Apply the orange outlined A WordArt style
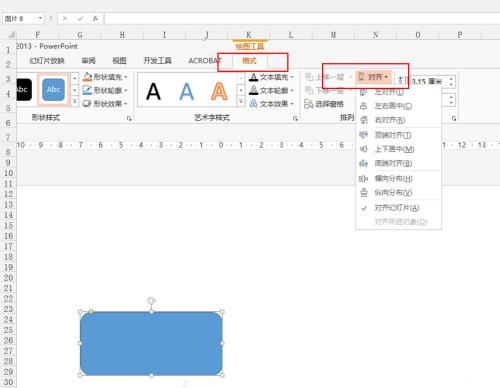Viewport: 500px width, 388px height. tap(219, 91)
